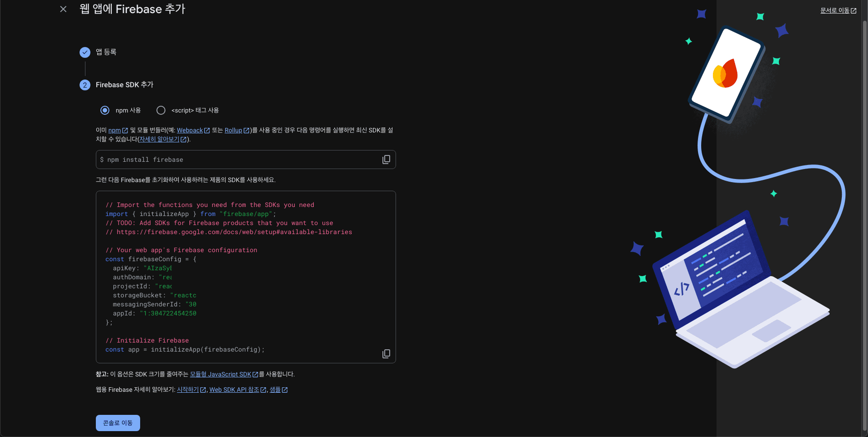Copy the npm install firebase command
Viewport: 868px width, 437px height.
pyautogui.click(x=386, y=160)
